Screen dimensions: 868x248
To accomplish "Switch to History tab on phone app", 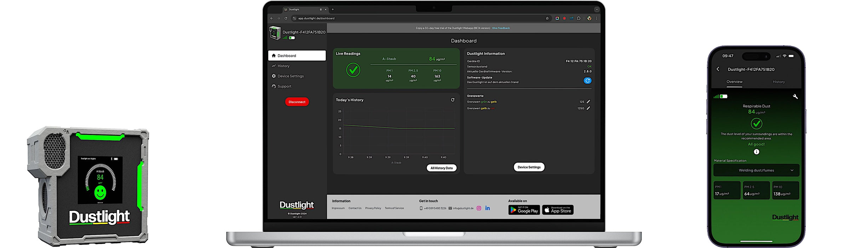I will click(778, 82).
